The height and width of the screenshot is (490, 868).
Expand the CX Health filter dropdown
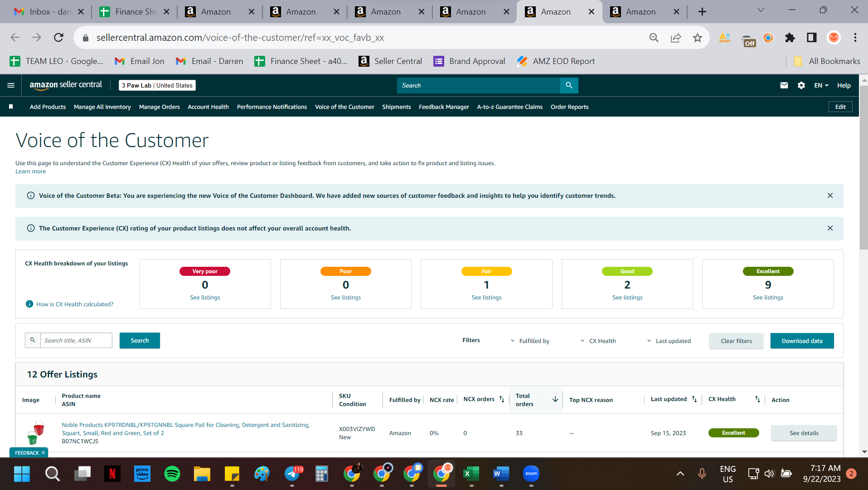tap(598, 341)
